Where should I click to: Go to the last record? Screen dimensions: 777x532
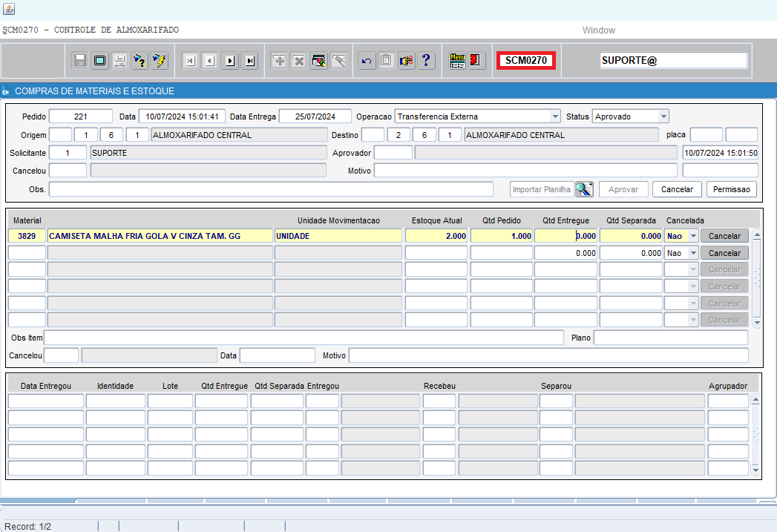250,60
